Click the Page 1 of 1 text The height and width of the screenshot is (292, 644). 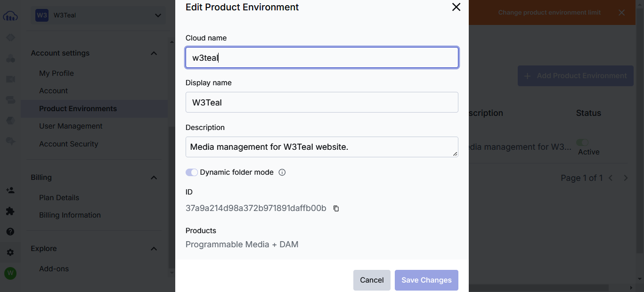coord(582,178)
